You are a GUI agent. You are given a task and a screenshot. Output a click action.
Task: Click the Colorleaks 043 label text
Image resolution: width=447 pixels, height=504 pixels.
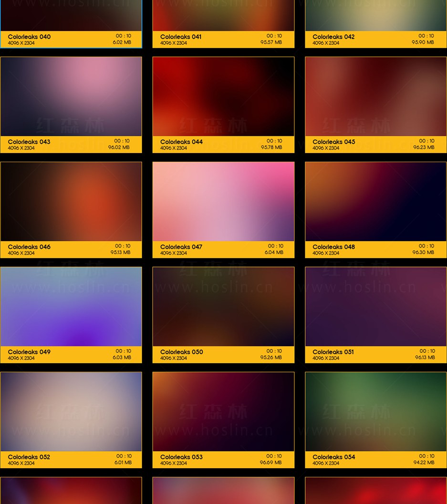click(29, 142)
